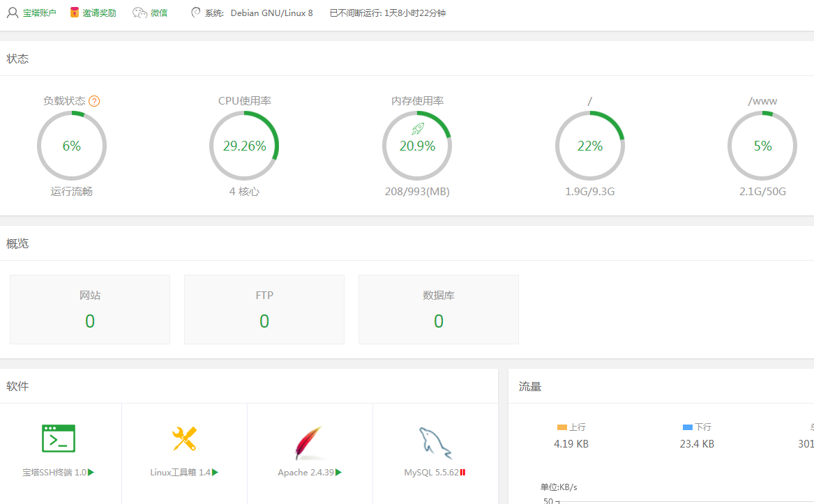This screenshot has width=814, height=504.
Task: Click the MySQL dolphin icon
Action: tap(435, 443)
